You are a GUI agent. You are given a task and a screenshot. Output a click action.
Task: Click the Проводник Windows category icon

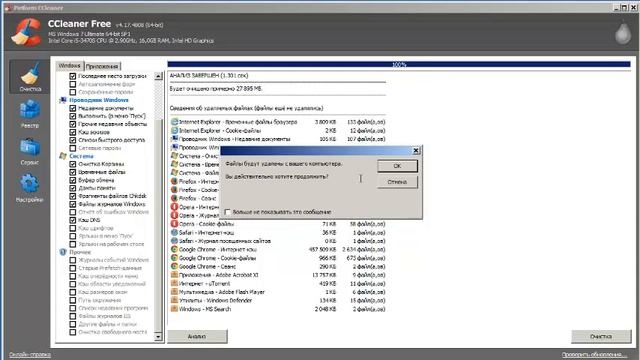click(63, 100)
